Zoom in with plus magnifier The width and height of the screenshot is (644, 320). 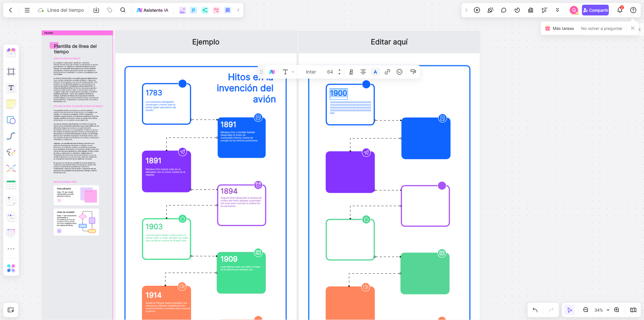point(617,310)
